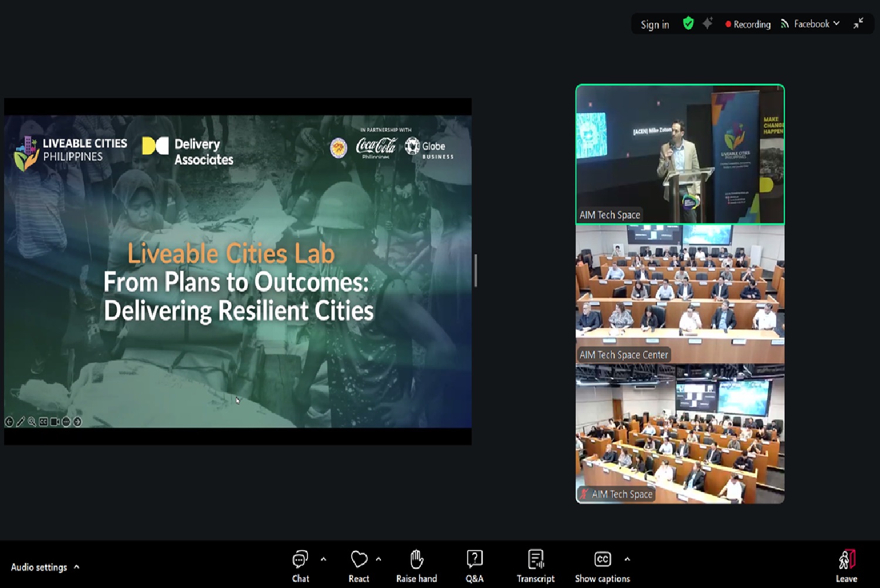The height and width of the screenshot is (588, 880).
Task: Click the AI Companion sparkle icon
Action: click(708, 23)
